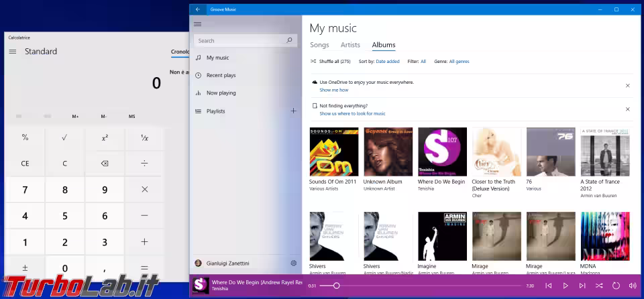Open Closer to the Truth album

[x=496, y=152]
